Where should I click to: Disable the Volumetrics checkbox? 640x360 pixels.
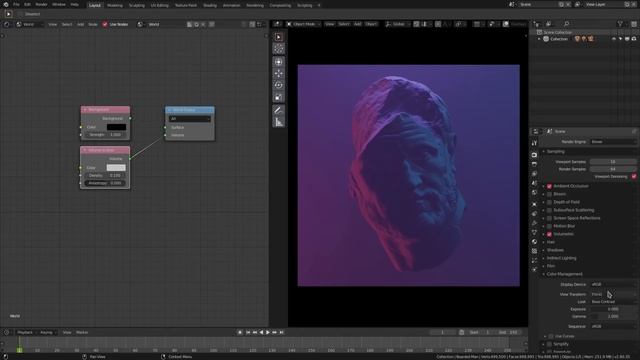(x=549, y=234)
